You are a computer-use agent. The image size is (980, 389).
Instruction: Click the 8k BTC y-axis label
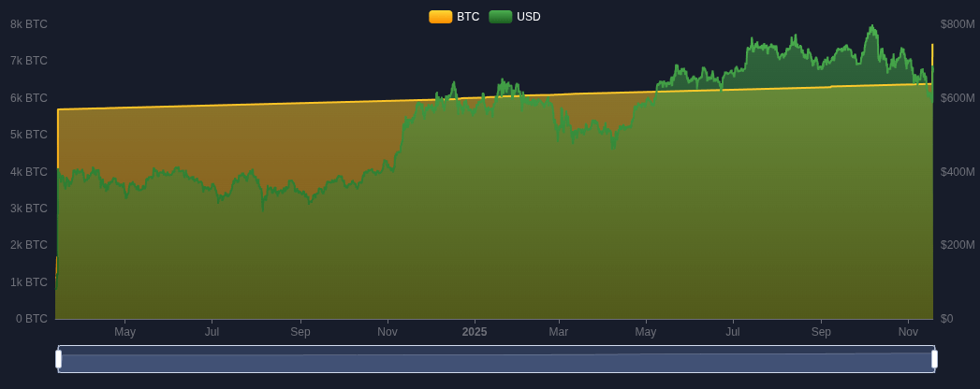(x=29, y=24)
